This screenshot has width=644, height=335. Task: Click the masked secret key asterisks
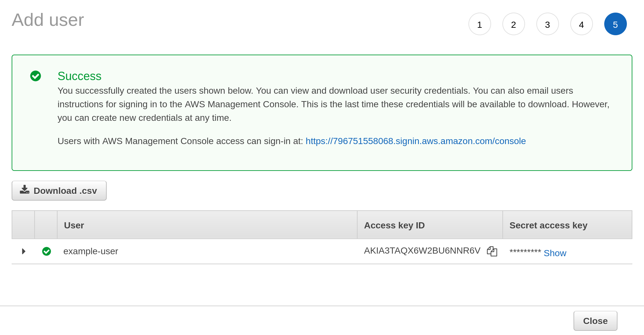(525, 251)
